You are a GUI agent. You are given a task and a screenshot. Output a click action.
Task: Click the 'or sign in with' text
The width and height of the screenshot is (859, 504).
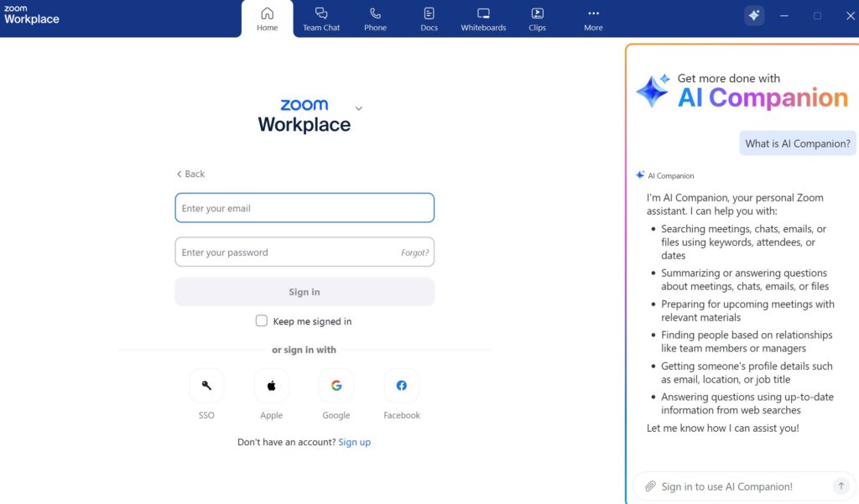coord(304,350)
